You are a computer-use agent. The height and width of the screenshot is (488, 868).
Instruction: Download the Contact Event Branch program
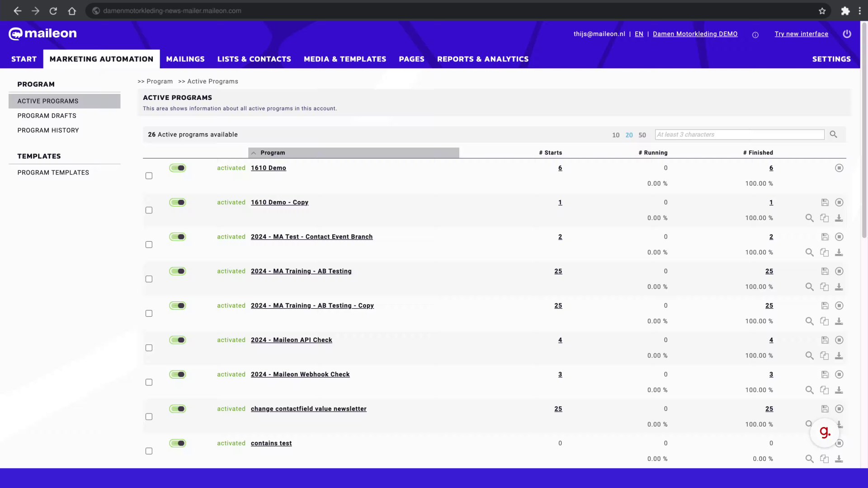tap(839, 253)
